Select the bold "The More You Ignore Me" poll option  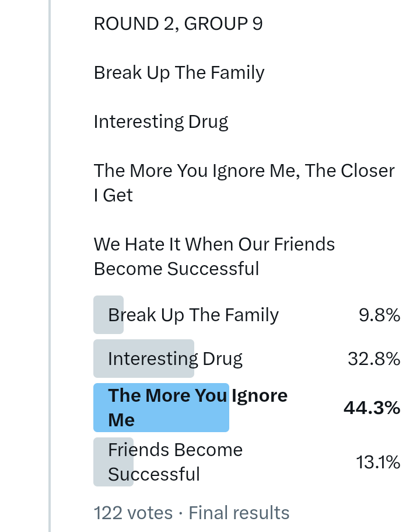tap(197, 407)
